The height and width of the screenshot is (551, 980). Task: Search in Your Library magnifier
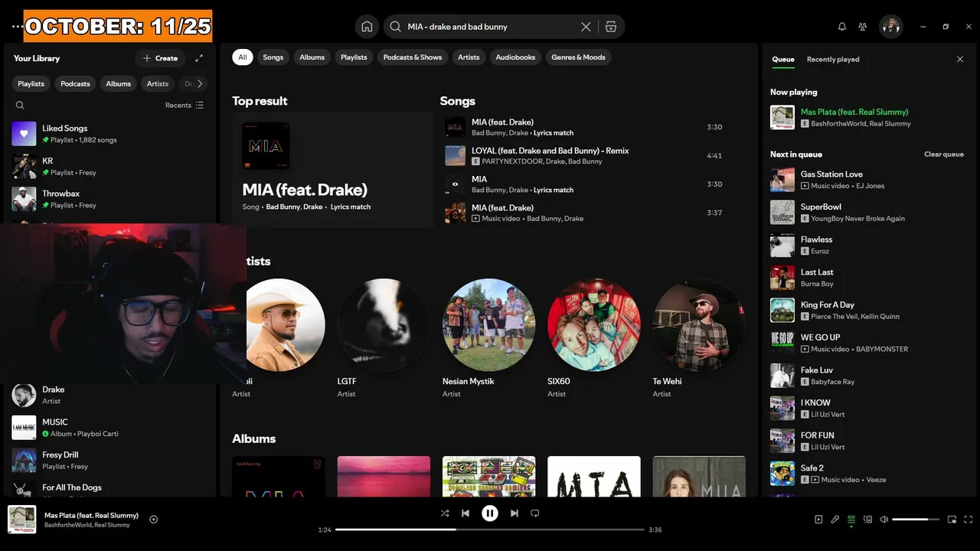[x=20, y=106]
